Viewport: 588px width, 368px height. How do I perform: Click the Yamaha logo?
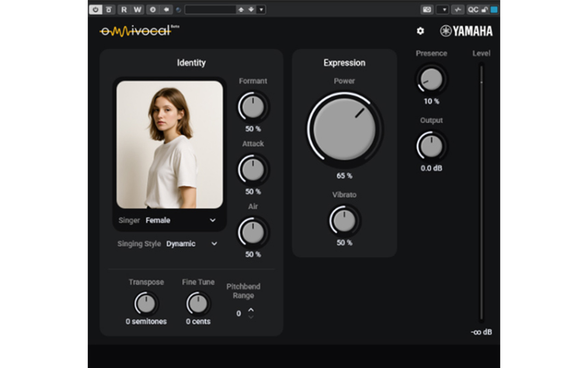(465, 31)
